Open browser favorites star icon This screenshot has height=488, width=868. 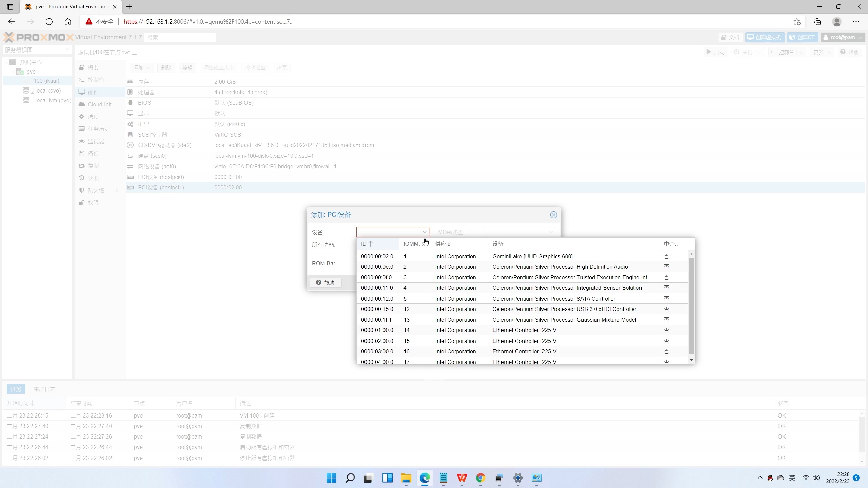click(x=797, y=22)
